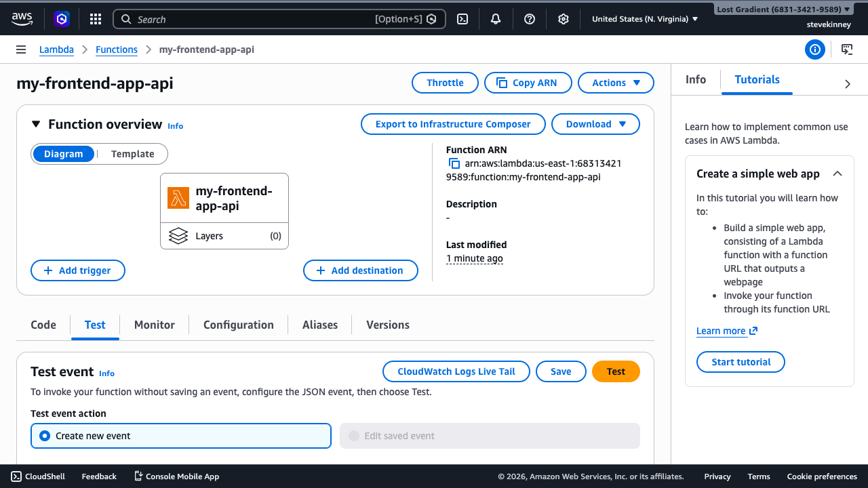
Task: Click the Add destination button
Action: pyautogui.click(x=361, y=270)
